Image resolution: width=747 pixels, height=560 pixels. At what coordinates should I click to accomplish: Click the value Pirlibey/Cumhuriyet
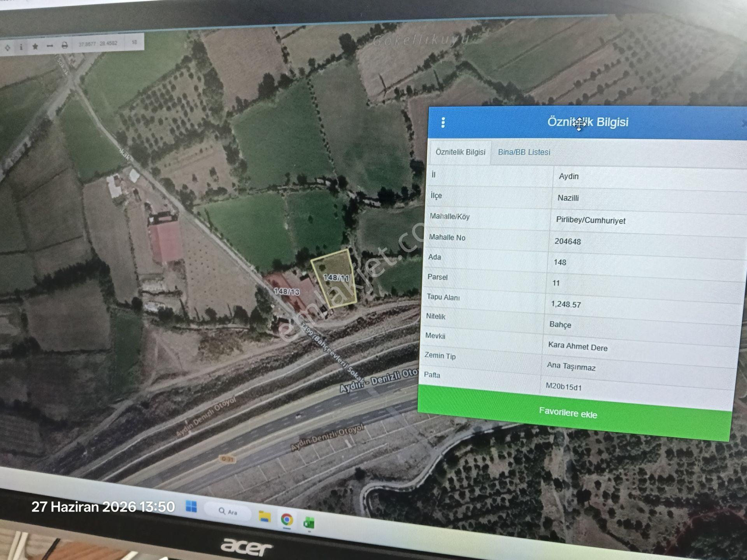click(591, 220)
